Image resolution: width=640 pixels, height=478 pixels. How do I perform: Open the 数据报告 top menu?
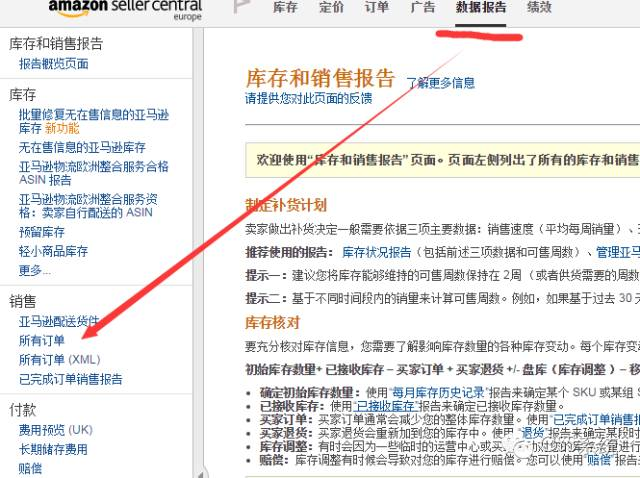click(481, 7)
